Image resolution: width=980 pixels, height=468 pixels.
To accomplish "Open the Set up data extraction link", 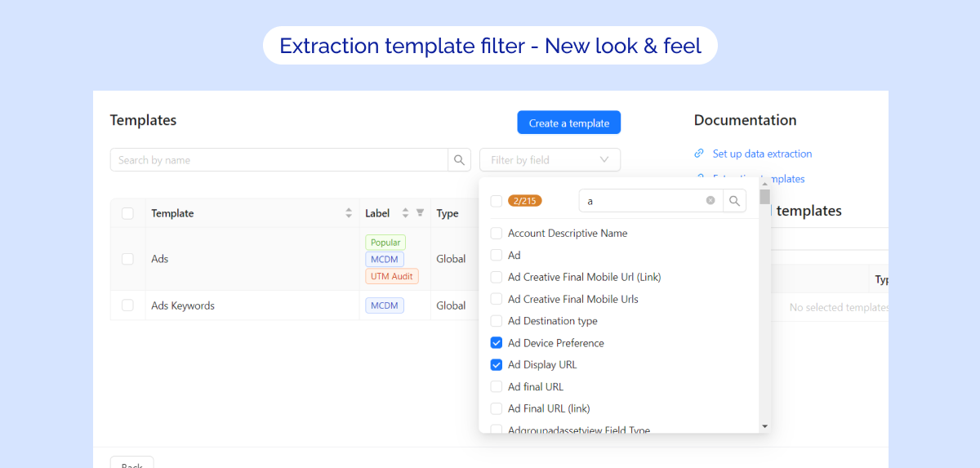I will pos(762,154).
